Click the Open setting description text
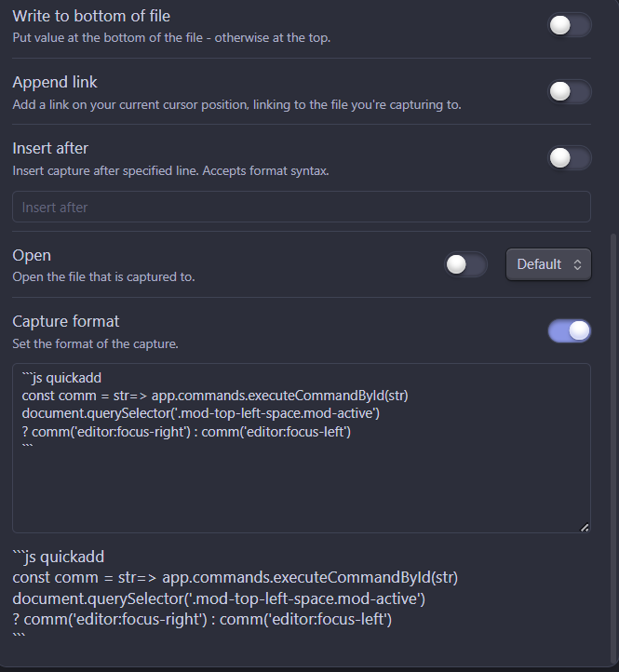Screen dimensions: 619x672 103,277
